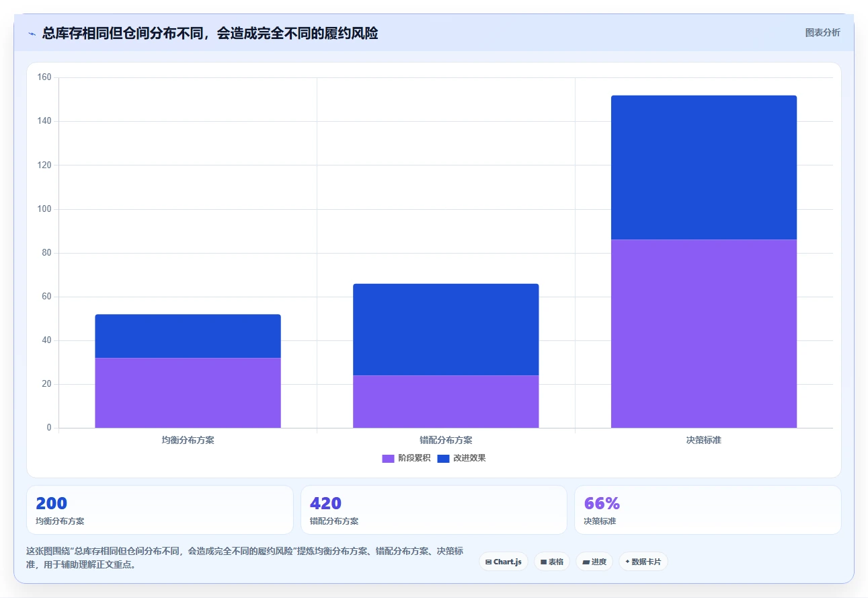Screen dimensions: 868x598
Task: Click the purple 阶段累积 legend swatch
Action: coord(388,459)
